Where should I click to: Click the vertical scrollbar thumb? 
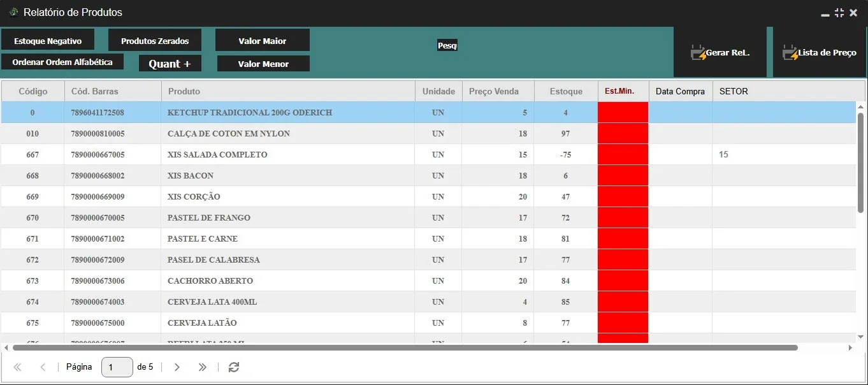862,163
